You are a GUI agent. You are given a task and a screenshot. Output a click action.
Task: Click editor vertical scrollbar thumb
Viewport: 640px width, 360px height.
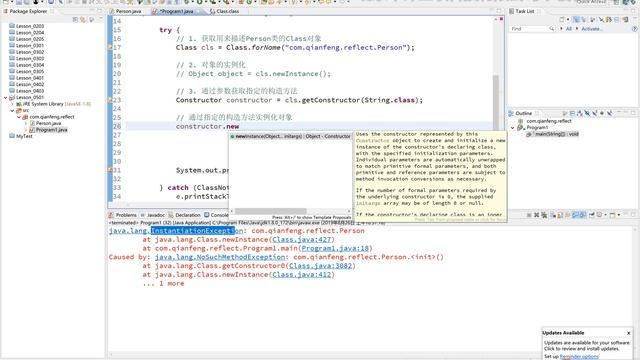click(496, 102)
